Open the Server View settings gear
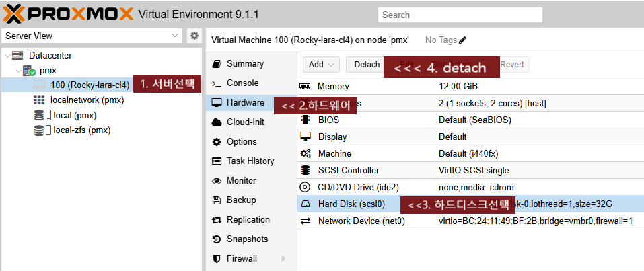The image size is (644, 271). coord(194,36)
